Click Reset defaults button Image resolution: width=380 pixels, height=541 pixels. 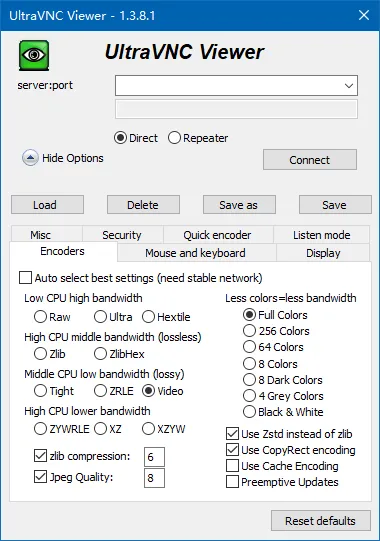(321, 521)
